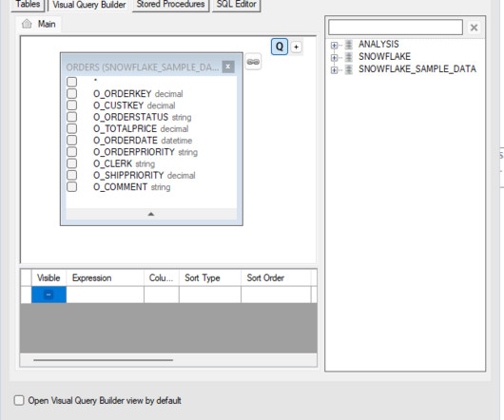Open the Stored Procedures tab
Screen dimensions: 504x420
[x=170, y=5]
